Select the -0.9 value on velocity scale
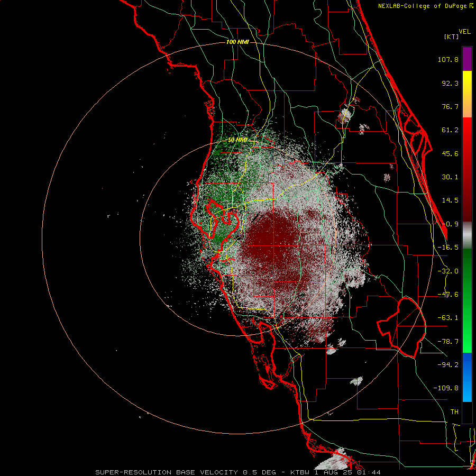 [450, 224]
